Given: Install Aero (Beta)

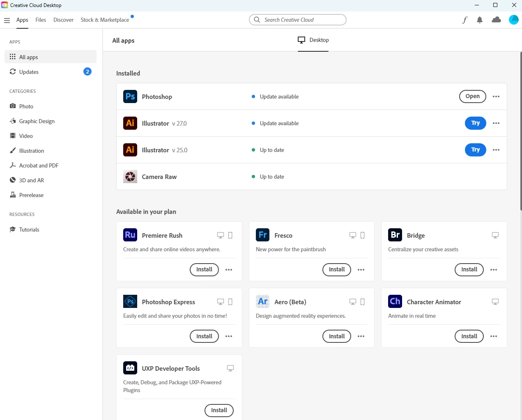Looking at the screenshot, I should 337,336.
